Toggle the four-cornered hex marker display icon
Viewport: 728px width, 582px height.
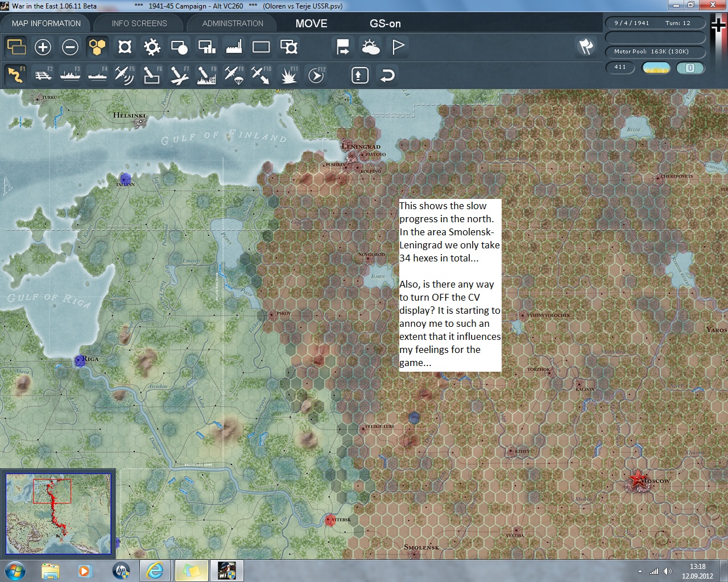125,47
